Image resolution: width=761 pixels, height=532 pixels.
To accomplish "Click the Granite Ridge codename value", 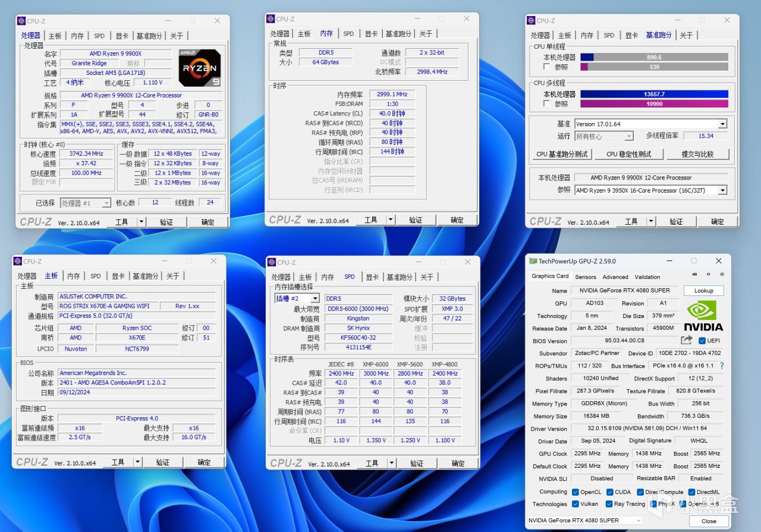I will (x=90, y=63).
